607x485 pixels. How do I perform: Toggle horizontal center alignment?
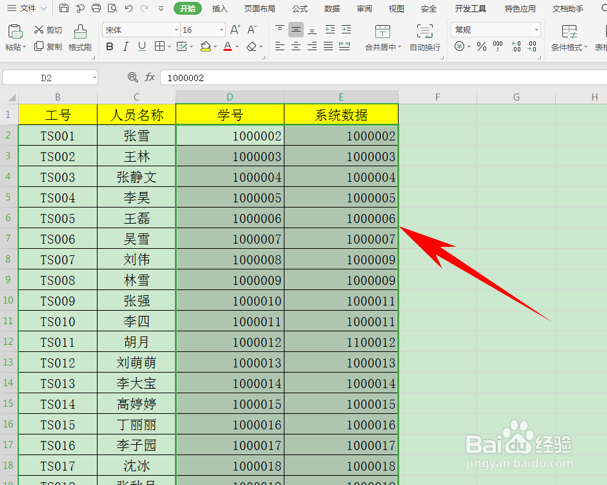(296, 46)
